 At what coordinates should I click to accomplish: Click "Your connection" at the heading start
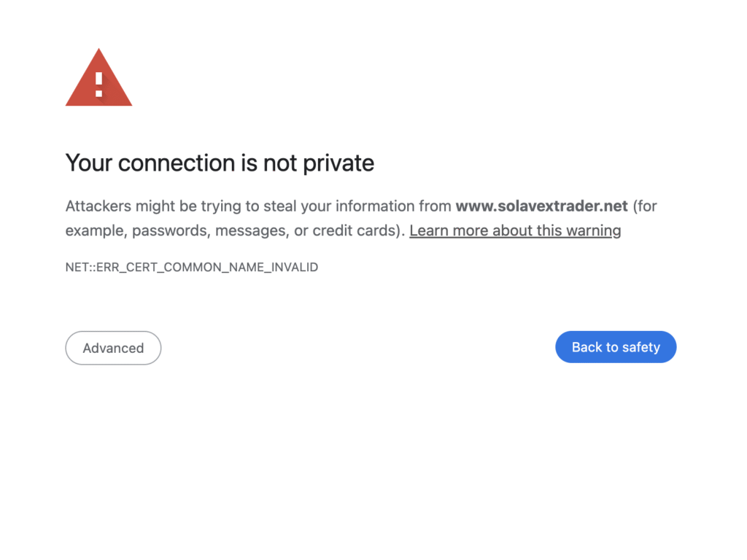(x=142, y=163)
